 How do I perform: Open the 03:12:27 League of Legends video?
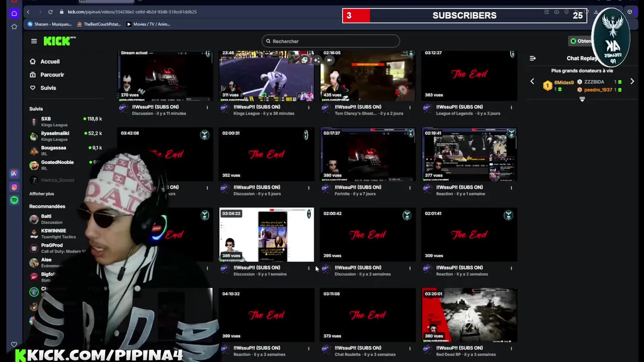[469, 75]
